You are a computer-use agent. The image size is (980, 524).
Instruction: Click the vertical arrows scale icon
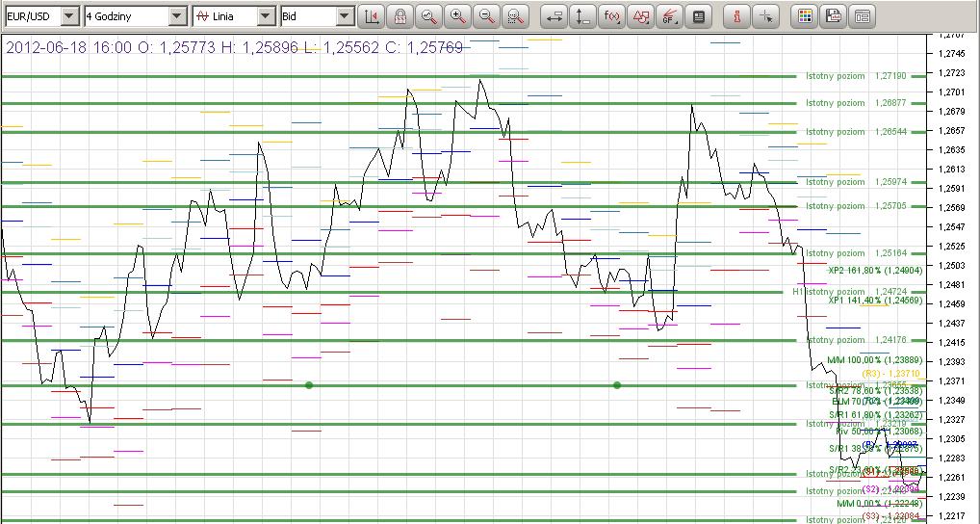(x=583, y=17)
